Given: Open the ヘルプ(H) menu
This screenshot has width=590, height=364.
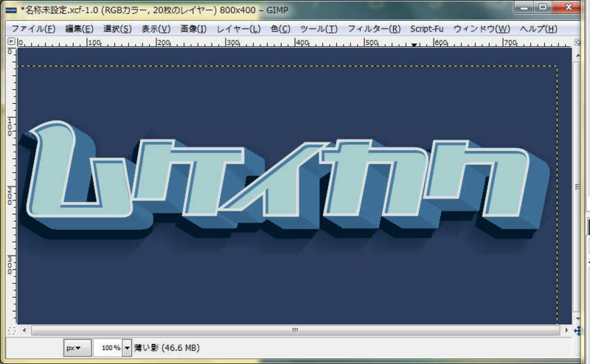Looking at the screenshot, I should 538,29.
